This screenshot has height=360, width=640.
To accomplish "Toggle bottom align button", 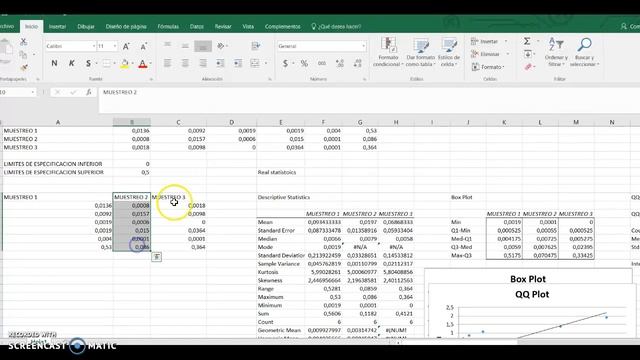I will click(x=203, y=46).
